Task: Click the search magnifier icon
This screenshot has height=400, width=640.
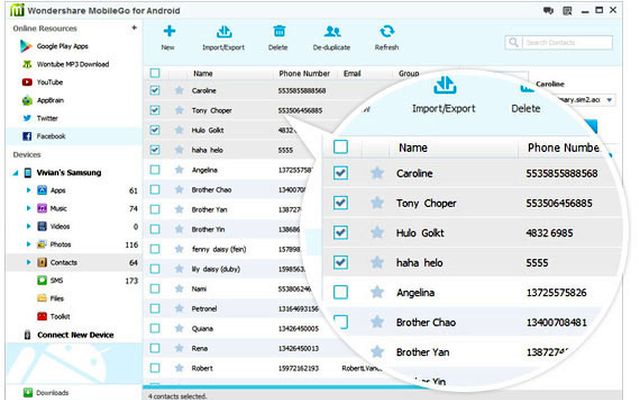Action: pos(513,42)
